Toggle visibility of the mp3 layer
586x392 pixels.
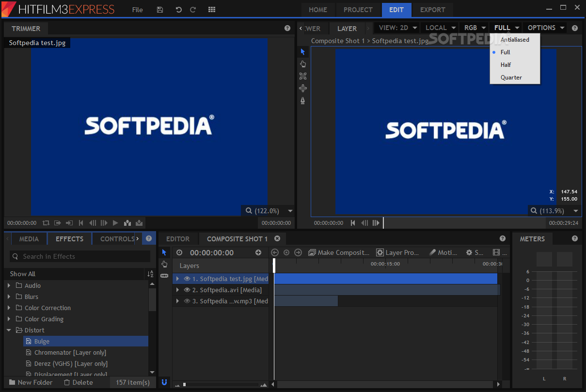(187, 301)
